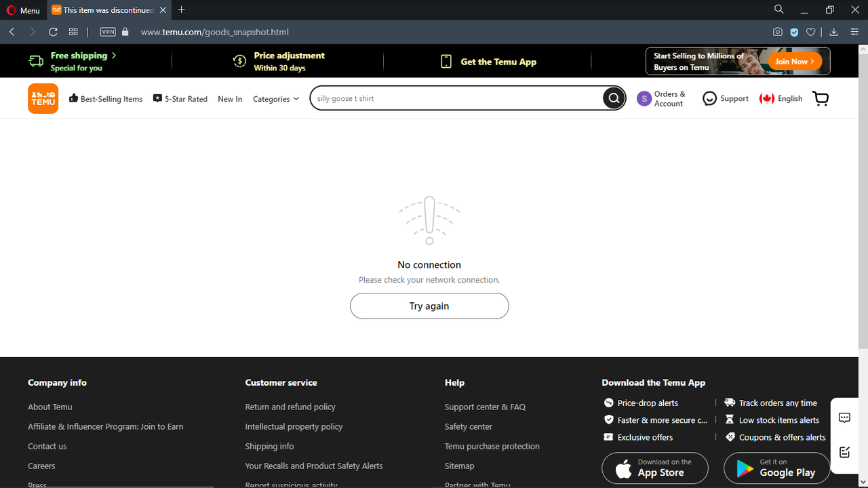Open the browser downloads icon
The height and width of the screenshot is (488, 868).
pos(834,32)
